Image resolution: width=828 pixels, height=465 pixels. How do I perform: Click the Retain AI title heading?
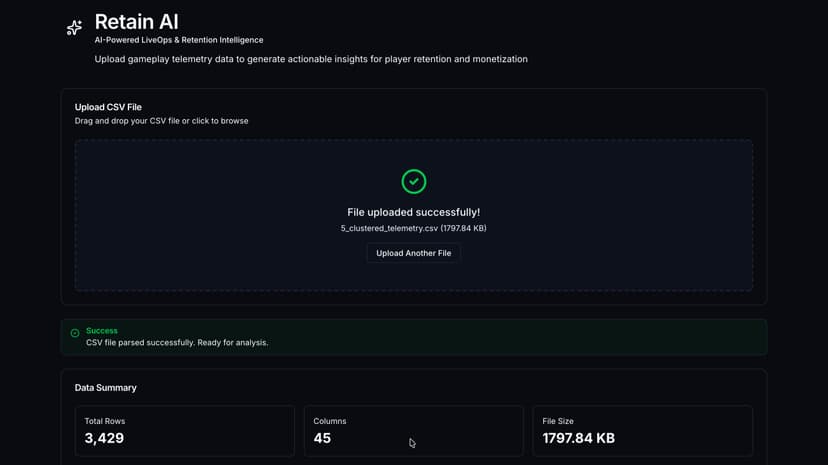pos(136,22)
